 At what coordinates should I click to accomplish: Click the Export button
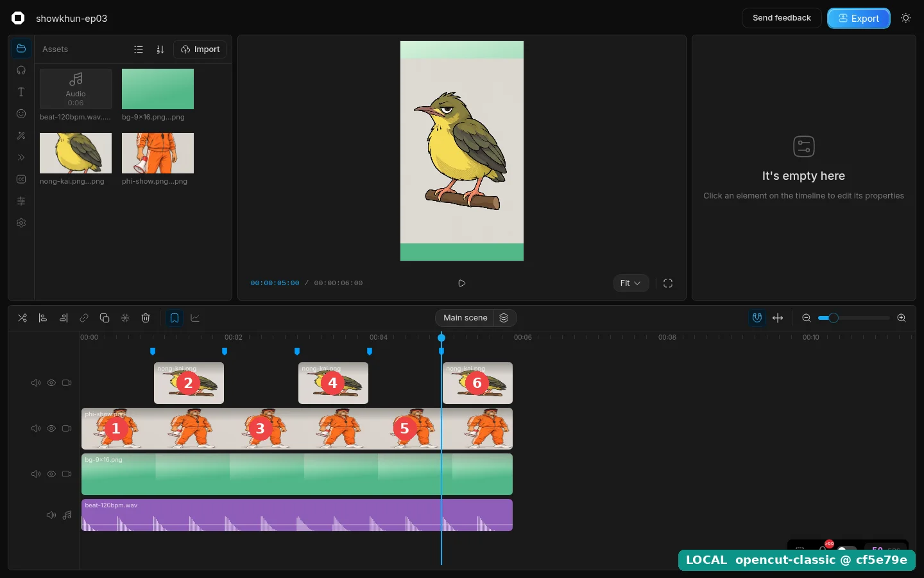pos(859,19)
